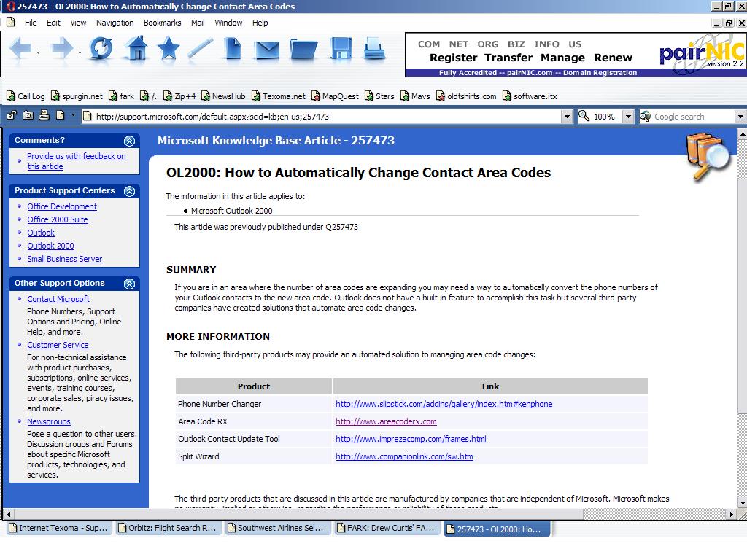Click the envelope Mail icon
747x560 pixels.
267,50
